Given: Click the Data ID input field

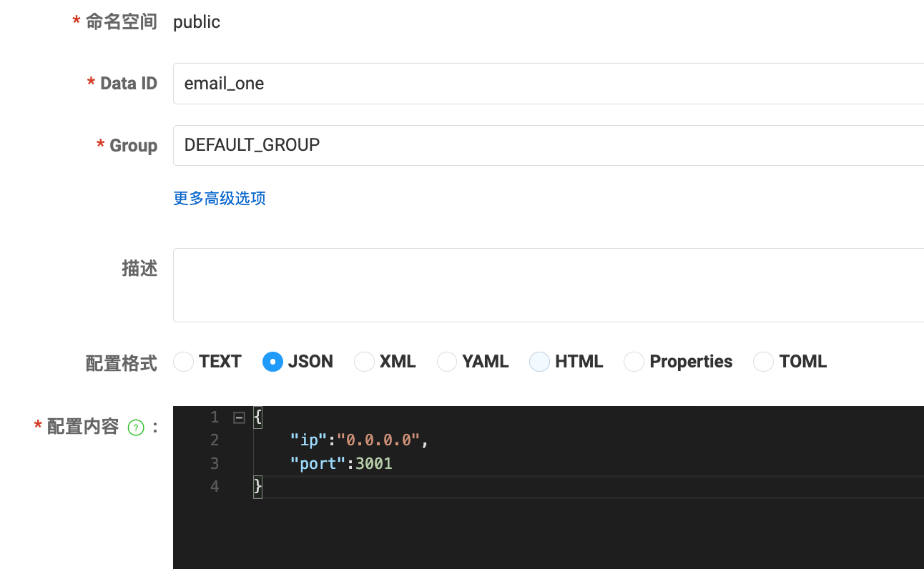Looking at the screenshot, I should tap(549, 84).
